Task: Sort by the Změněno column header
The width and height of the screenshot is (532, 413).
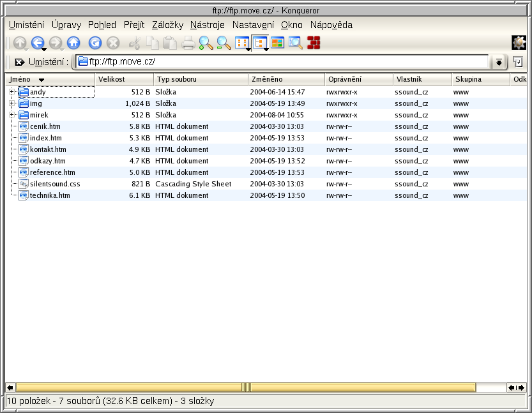Action: (x=287, y=79)
